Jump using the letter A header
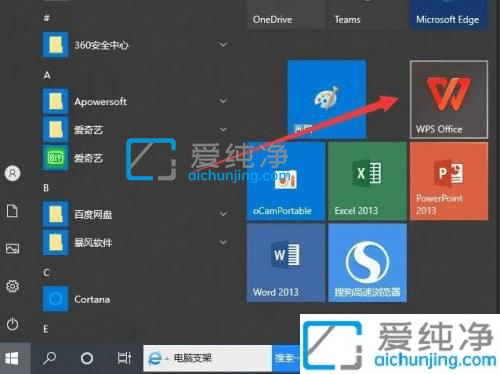 coord(47,75)
